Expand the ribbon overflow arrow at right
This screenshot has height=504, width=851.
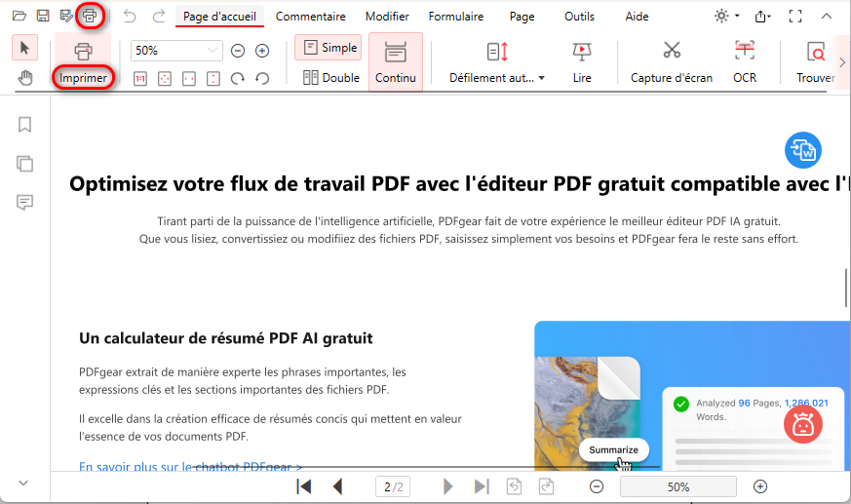842,61
